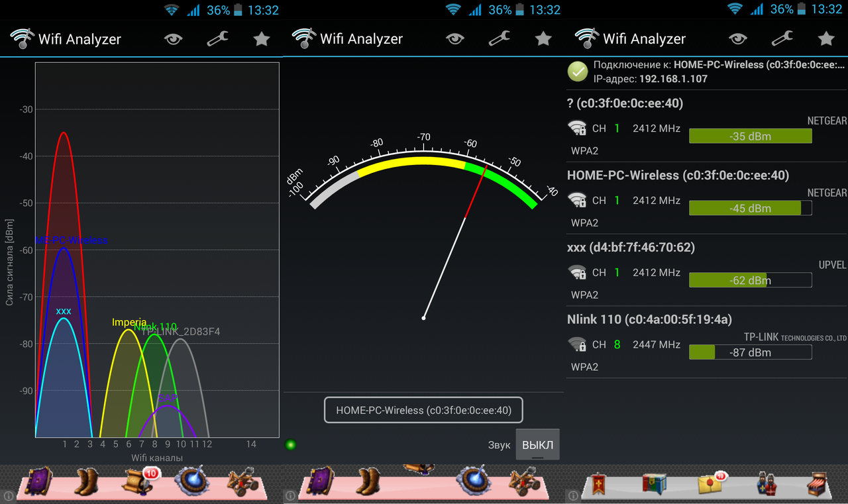The height and width of the screenshot is (504, 848).
Task: Select the "Imperia" network label on the graph
Action: (129, 323)
